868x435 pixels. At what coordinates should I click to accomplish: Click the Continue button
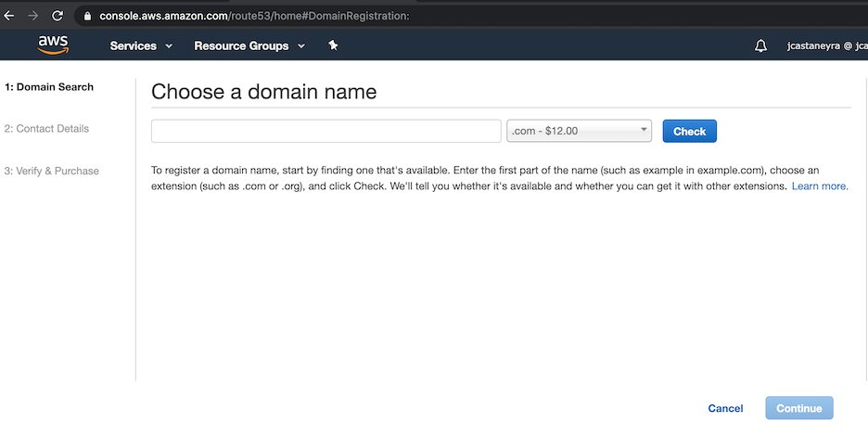point(798,408)
